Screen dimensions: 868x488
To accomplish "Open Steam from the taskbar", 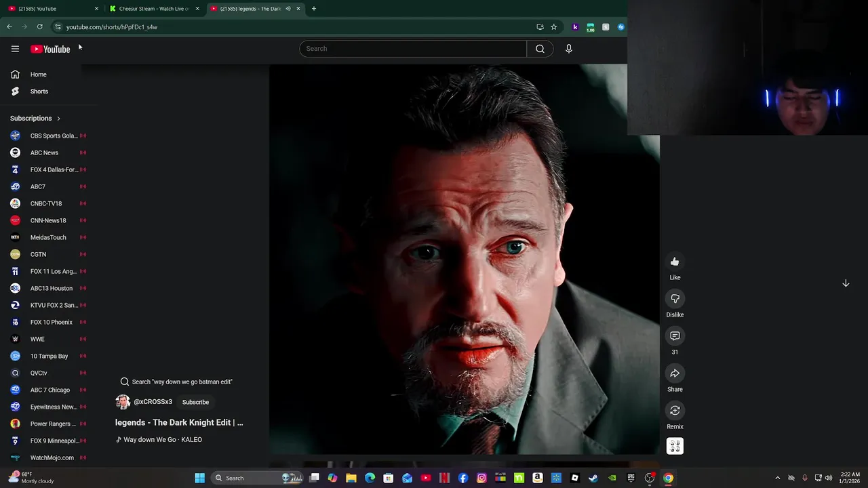I will [x=593, y=478].
